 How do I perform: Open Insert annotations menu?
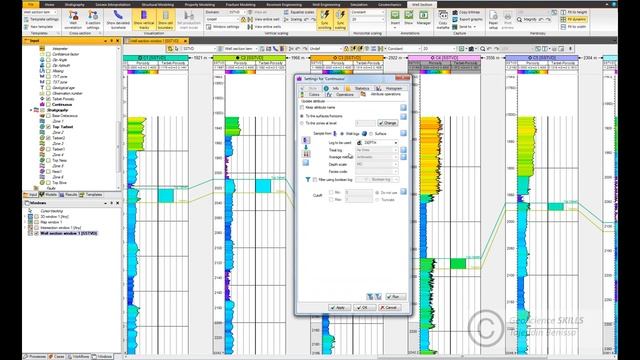(395, 18)
